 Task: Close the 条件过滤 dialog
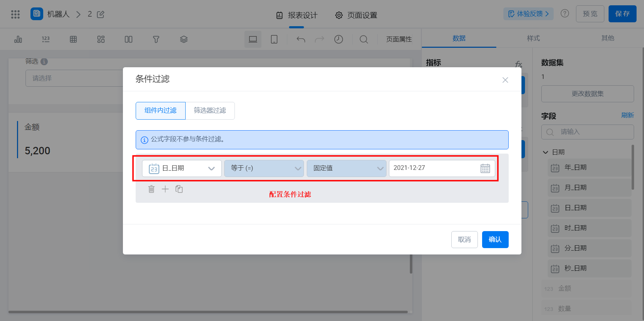tap(505, 80)
